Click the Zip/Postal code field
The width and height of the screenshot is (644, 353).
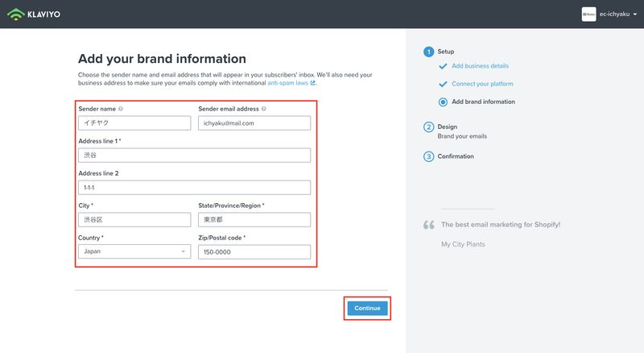(x=254, y=251)
